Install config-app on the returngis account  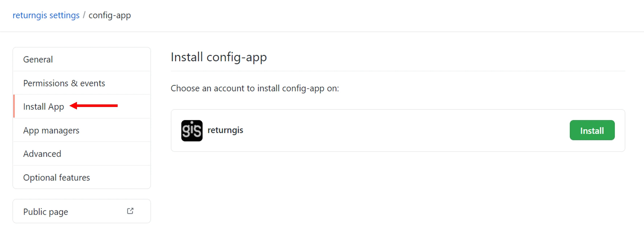pyautogui.click(x=592, y=130)
